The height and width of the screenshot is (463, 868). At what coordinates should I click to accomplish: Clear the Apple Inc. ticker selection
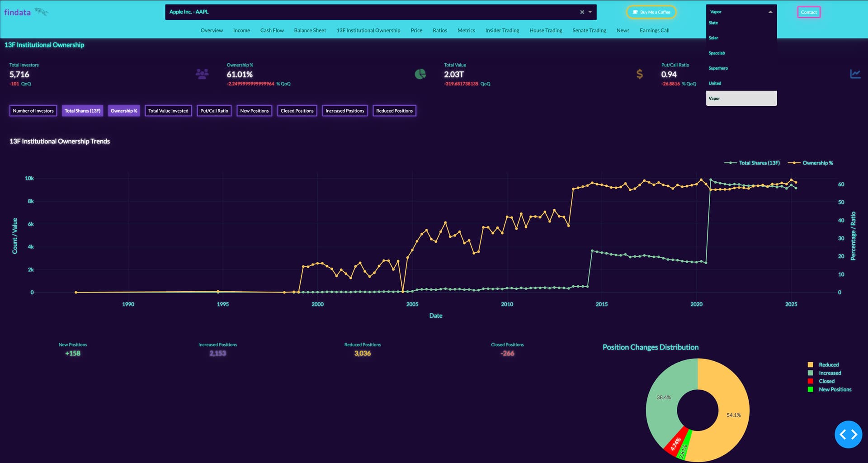582,12
